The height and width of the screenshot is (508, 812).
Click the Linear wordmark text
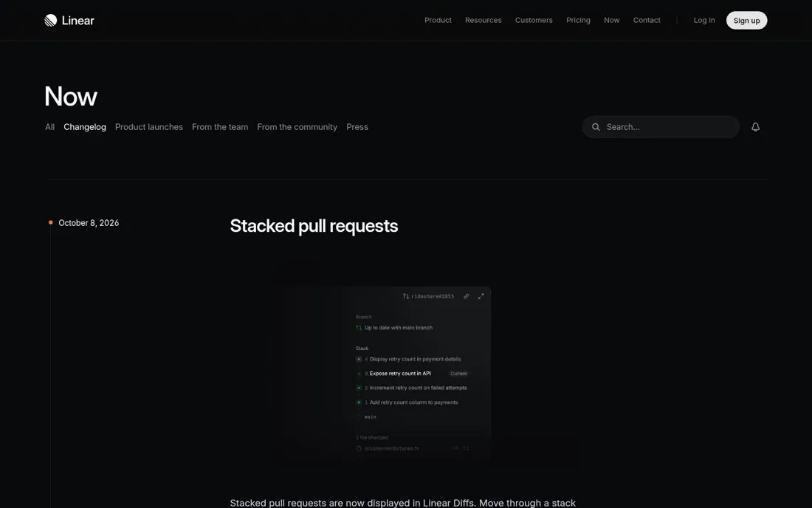point(78,20)
